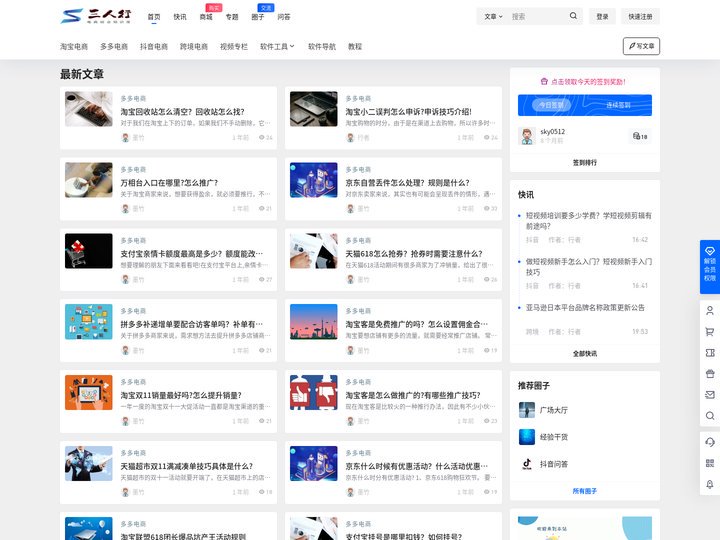Focus the 搜索 input field

coord(537,17)
